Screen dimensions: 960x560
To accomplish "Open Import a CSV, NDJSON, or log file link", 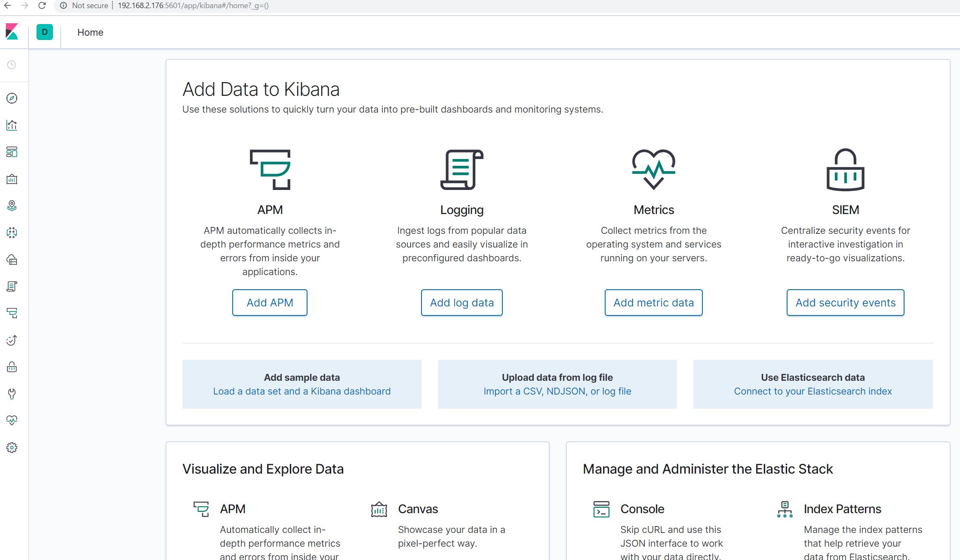I will pos(557,391).
